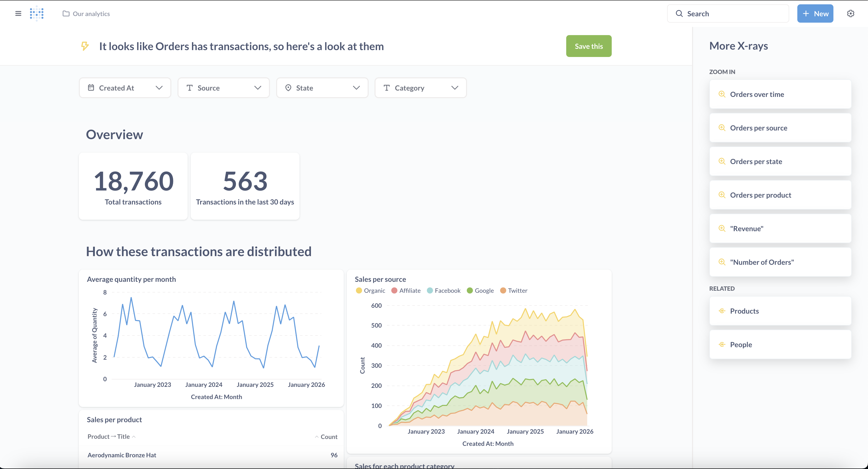Image resolution: width=868 pixels, height=469 pixels.
Task: Open the settings gear icon
Action: coord(850,13)
